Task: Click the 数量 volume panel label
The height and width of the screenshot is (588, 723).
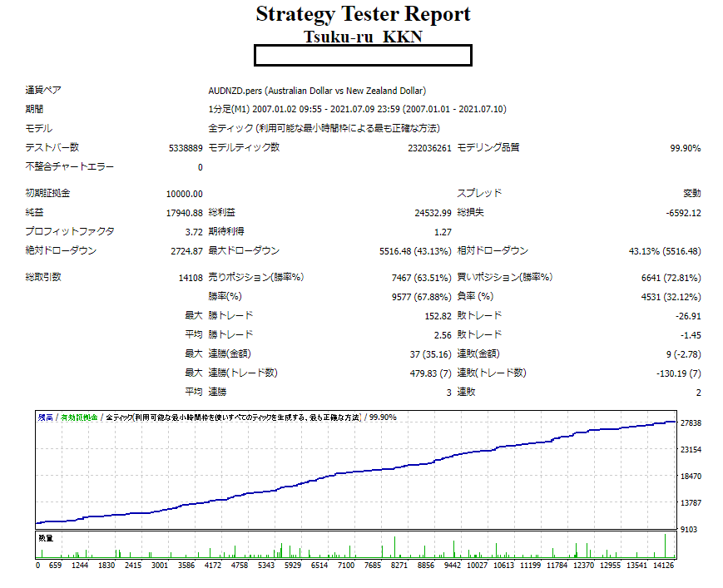Action: [46, 538]
